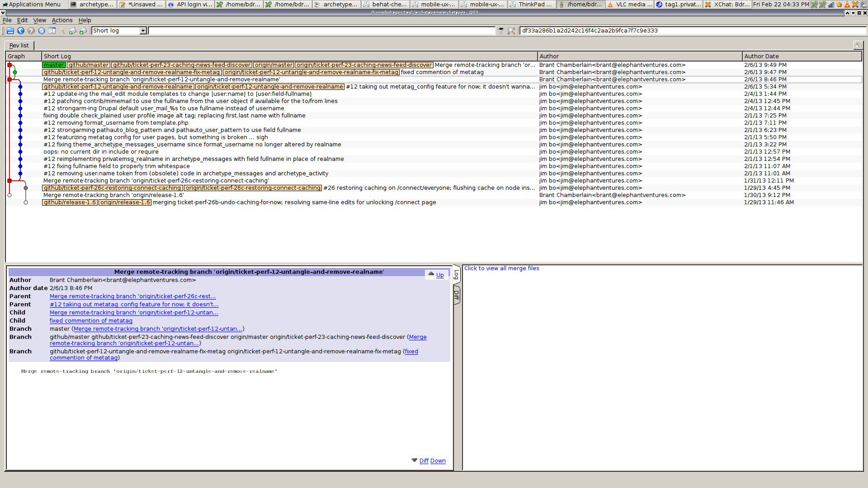This screenshot has width=868, height=488.
Task: Click the forward navigation arrow icon
Action: 31,31
